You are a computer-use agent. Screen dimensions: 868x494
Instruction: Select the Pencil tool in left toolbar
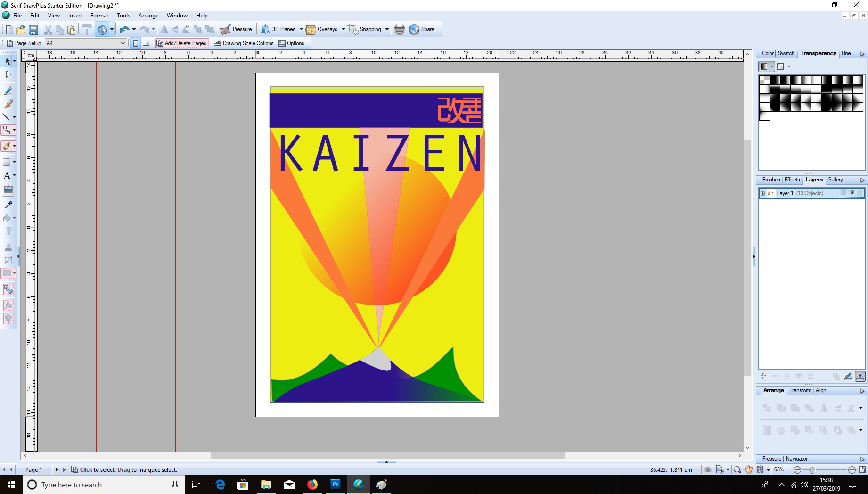pyautogui.click(x=8, y=91)
